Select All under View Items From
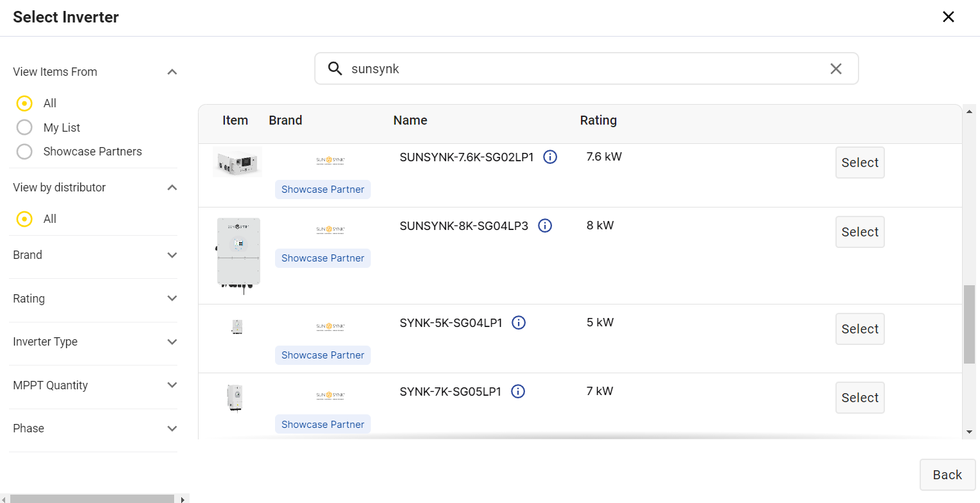Image resolution: width=980 pixels, height=503 pixels. click(24, 103)
